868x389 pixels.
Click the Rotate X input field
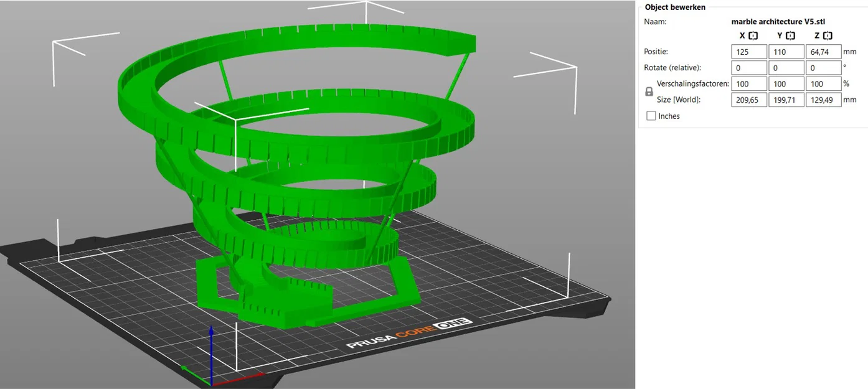tap(749, 68)
